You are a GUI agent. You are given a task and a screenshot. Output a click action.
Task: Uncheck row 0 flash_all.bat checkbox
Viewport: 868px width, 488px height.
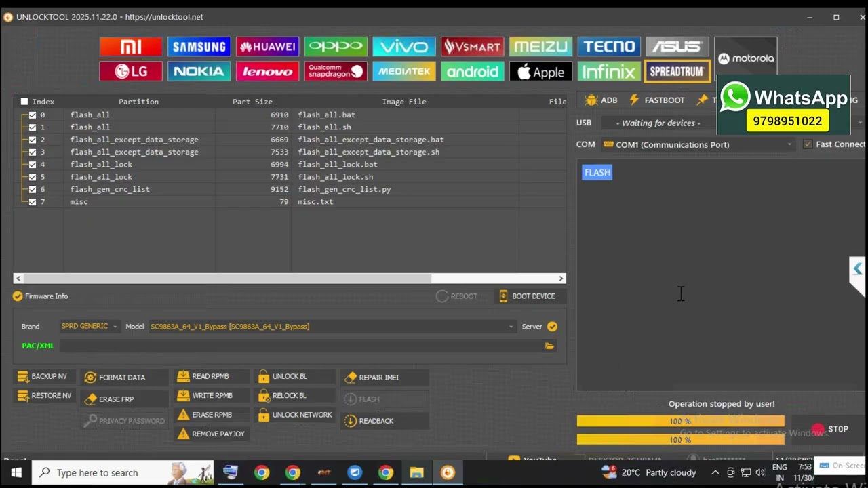(x=32, y=115)
